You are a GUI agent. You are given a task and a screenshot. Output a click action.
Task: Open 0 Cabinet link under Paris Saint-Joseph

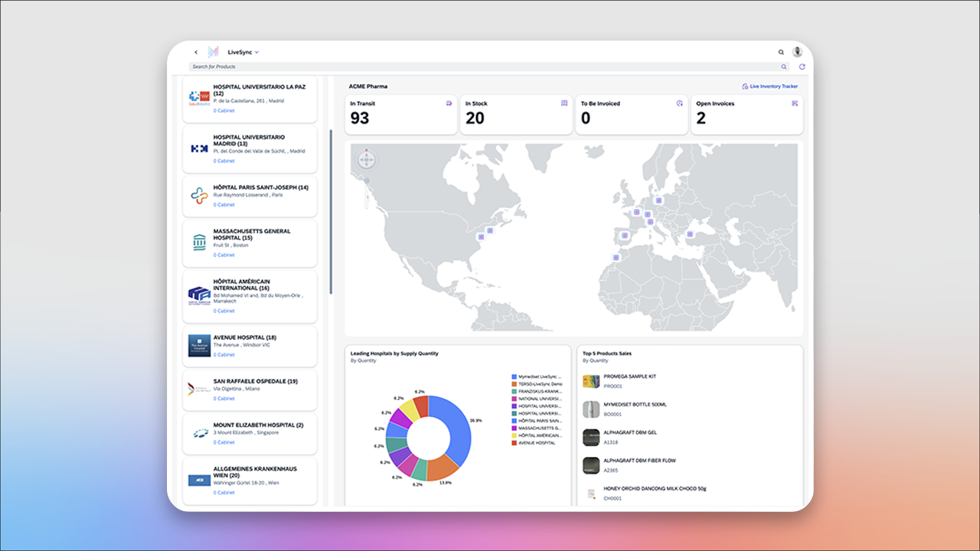click(x=224, y=205)
